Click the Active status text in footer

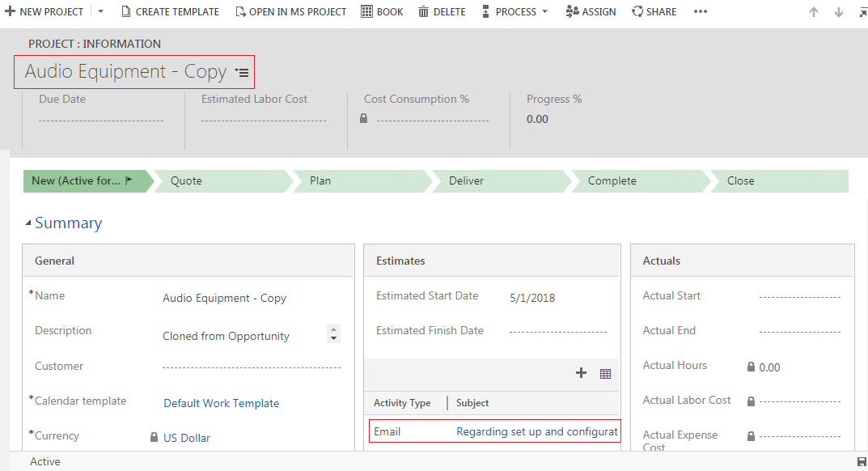click(44, 461)
